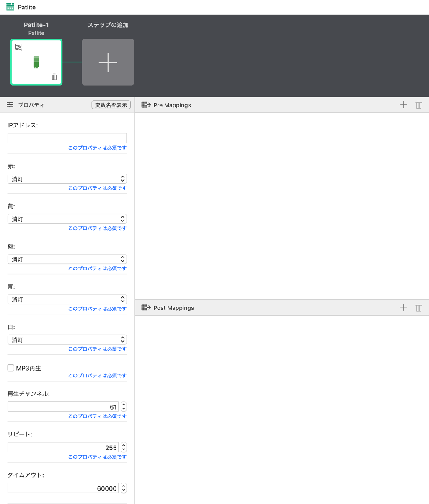Expand the 白 light state dropdown
The width and height of the screenshot is (429, 504).
[x=67, y=340]
